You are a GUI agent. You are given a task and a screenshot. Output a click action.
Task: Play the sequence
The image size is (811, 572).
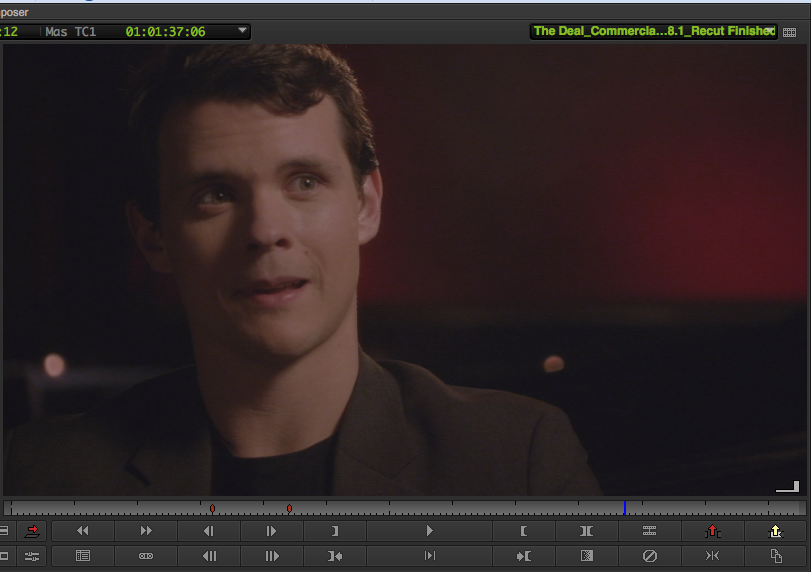pos(429,531)
